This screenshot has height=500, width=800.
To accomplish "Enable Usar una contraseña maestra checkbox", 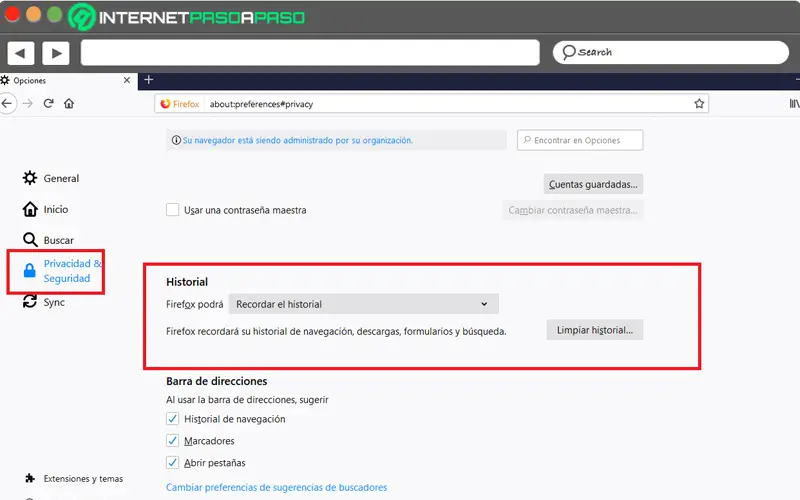I will point(172,210).
